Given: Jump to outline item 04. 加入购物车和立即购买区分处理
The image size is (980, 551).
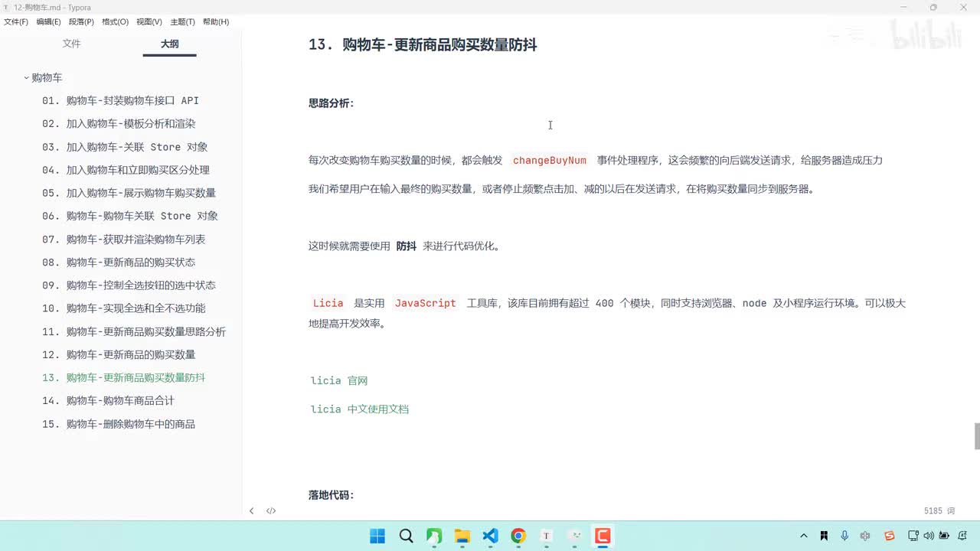Looking at the screenshot, I should coord(126,170).
